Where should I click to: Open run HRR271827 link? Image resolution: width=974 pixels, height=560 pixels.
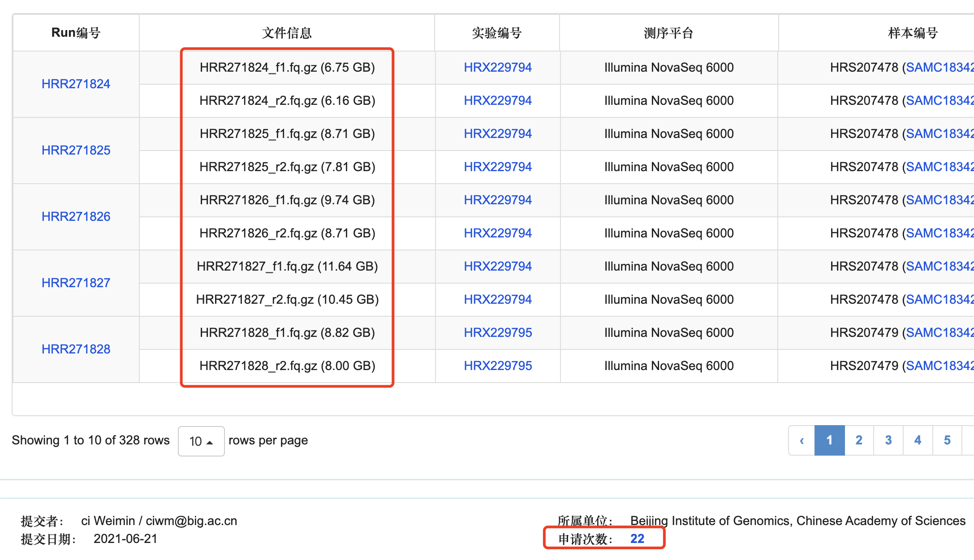(x=76, y=283)
